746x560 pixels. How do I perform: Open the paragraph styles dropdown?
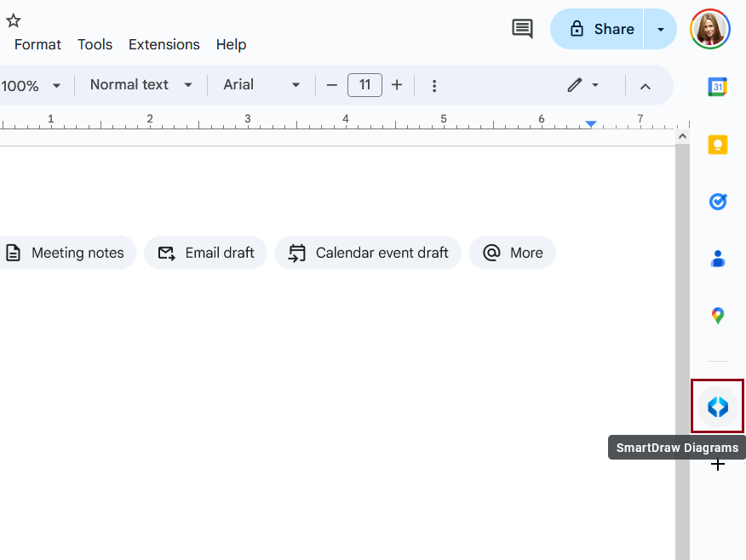pos(141,85)
